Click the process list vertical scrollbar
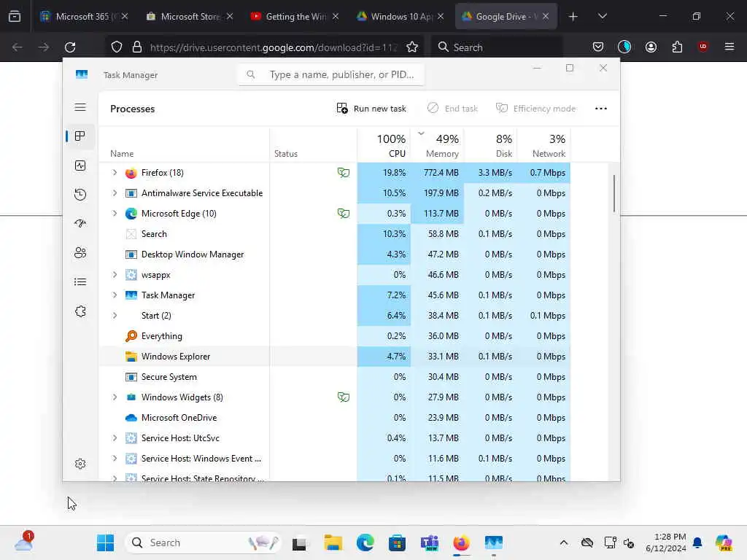Image resolution: width=747 pixels, height=560 pixels. pos(614,193)
